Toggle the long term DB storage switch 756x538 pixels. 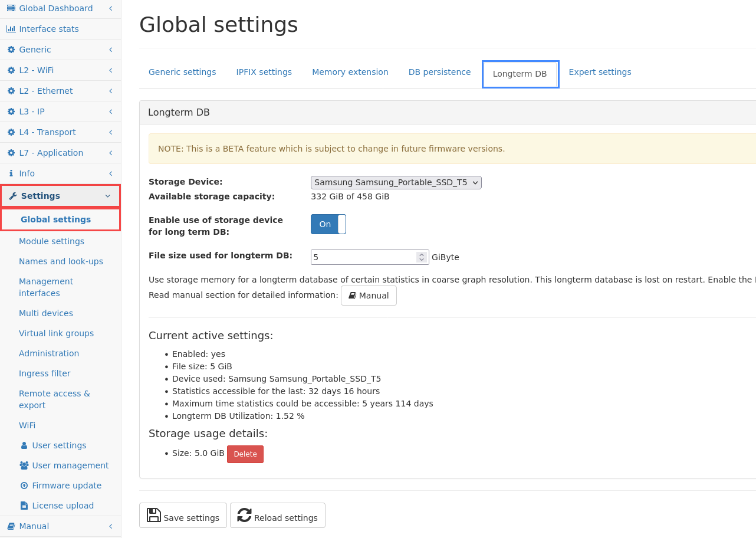[x=328, y=224]
